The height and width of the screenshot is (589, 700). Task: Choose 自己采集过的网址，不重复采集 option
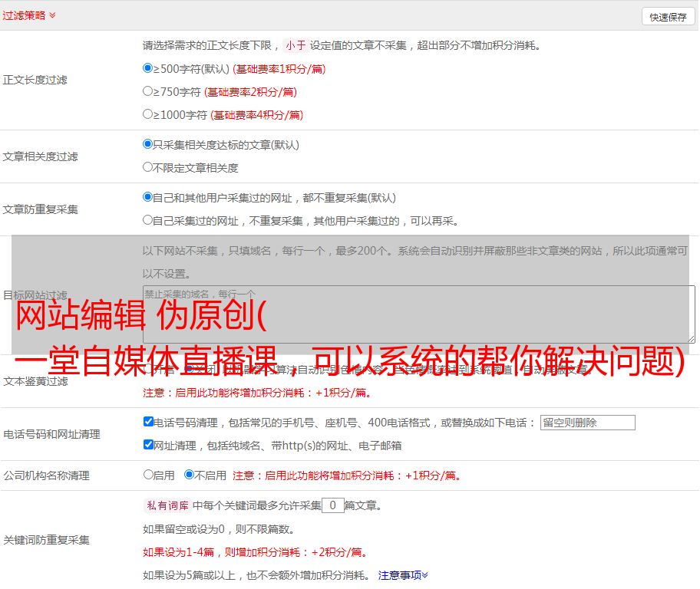[x=148, y=220]
